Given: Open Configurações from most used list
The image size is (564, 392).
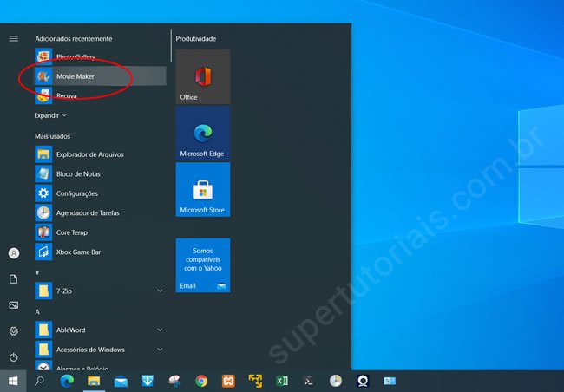Looking at the screenshot, I should (x=76, y=193).
